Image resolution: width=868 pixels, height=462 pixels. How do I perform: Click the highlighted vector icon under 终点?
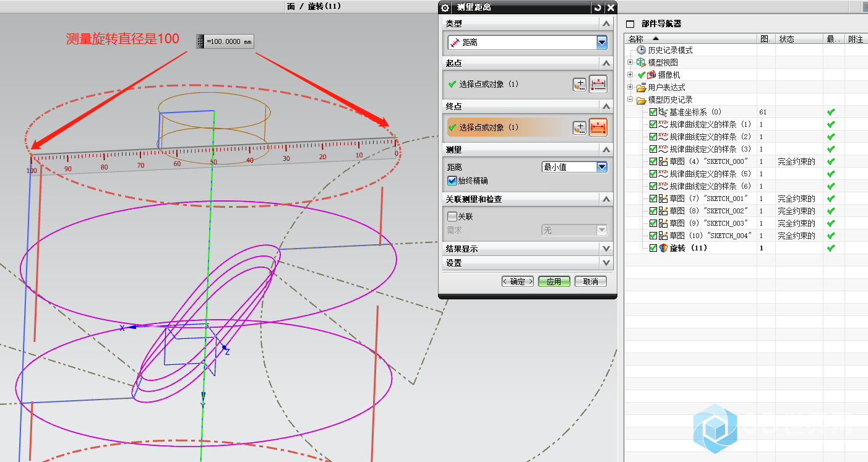[598, 127]
